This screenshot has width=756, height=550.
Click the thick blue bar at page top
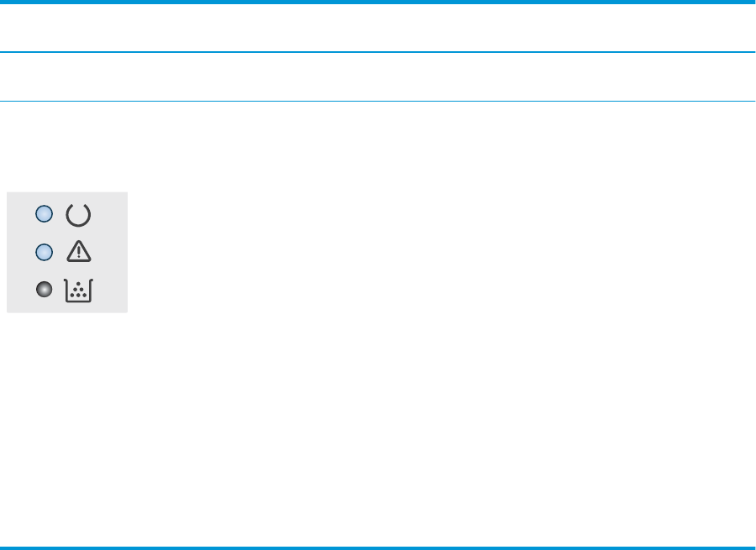pyautogui.click(x=378, y=2)
